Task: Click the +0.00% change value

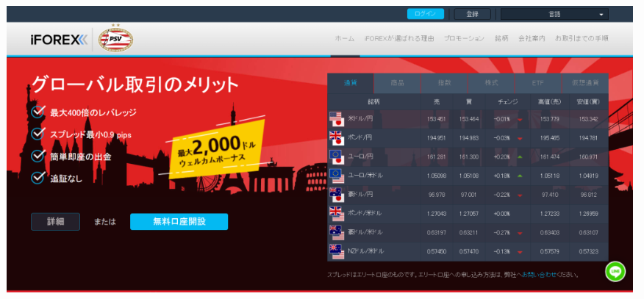Action: pos(502,214)
